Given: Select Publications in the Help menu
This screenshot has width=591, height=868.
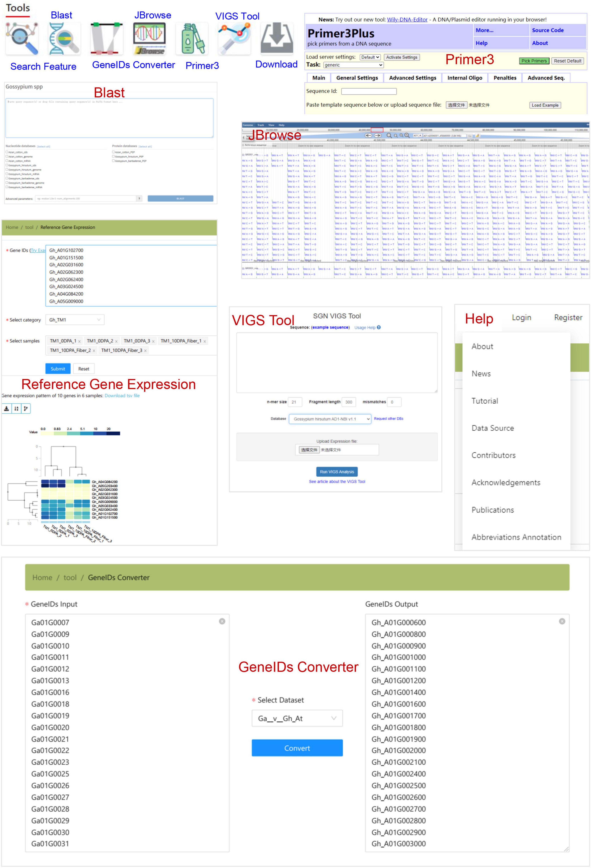Looking at the screenshot, I should click(492, 510).
